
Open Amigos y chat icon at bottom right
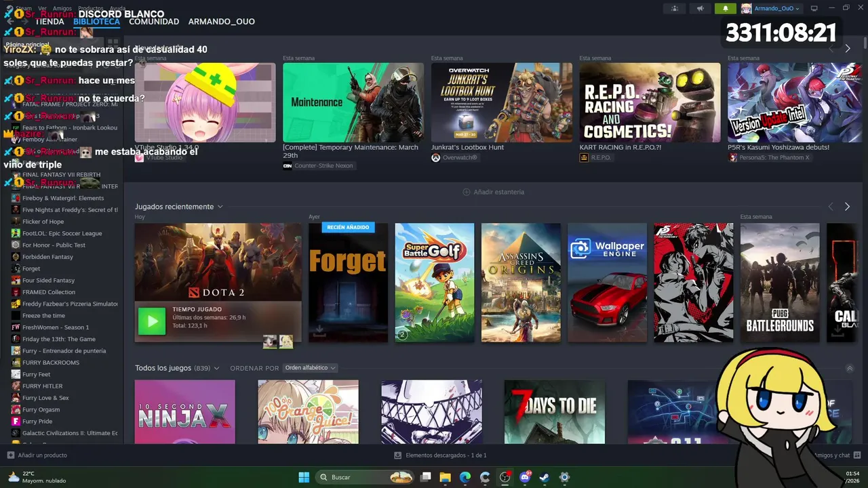point(857,455)
